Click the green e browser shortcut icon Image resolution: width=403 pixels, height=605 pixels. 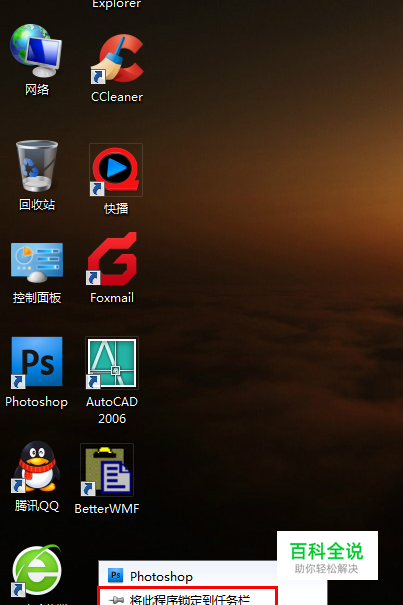pos(37,570)
